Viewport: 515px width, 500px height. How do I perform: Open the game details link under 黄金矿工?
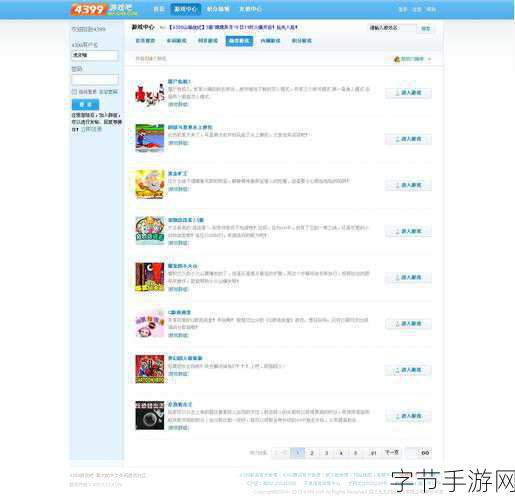coord(178,189)
